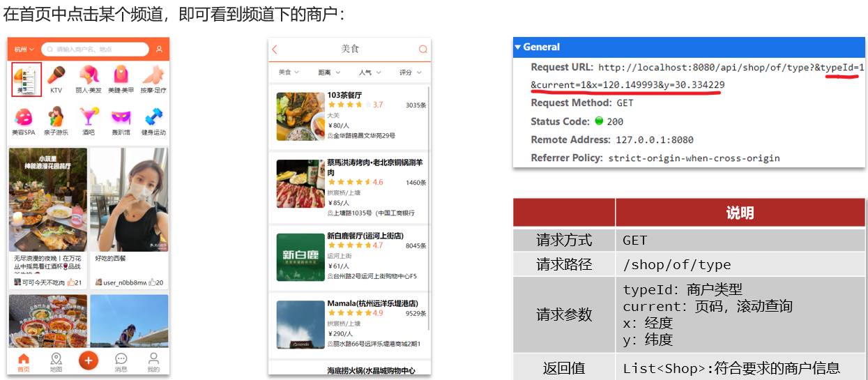Tap the search magnifier on 美食 page
This screenshot has width=868, height=380.
click(422, 49)
